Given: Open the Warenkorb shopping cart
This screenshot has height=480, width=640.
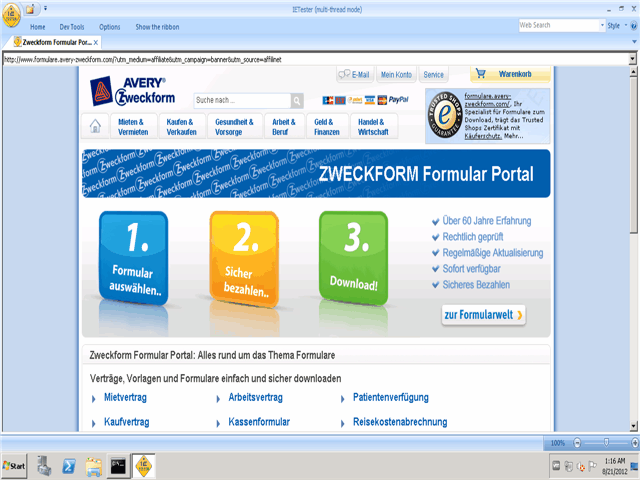Looking at the screenshot, I should coord(510,74).
